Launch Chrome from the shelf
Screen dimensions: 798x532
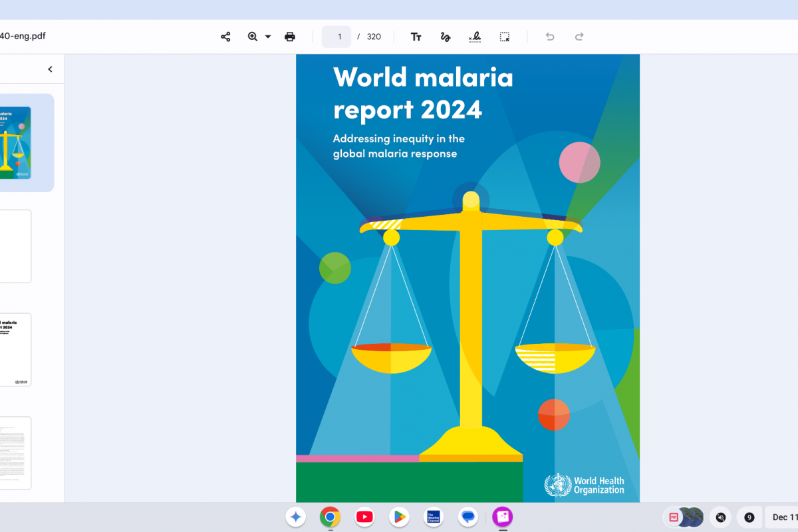330,517
